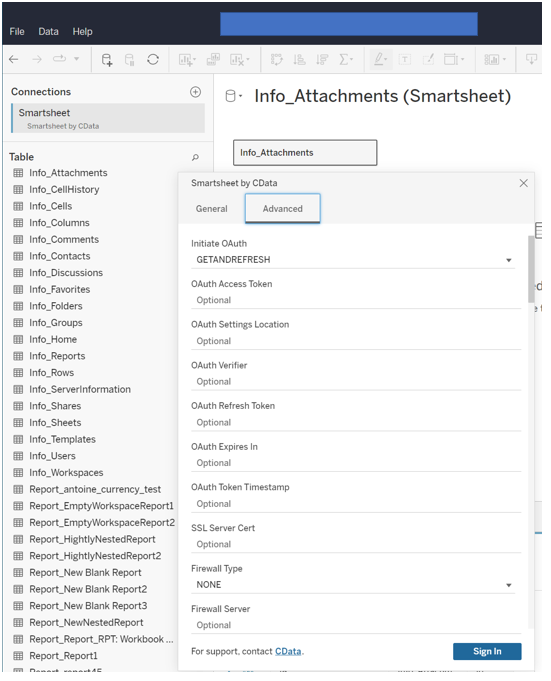Viewport: 551px width, 681px height.
Task: Click the highlight pen icon
Action: (380, 59)
